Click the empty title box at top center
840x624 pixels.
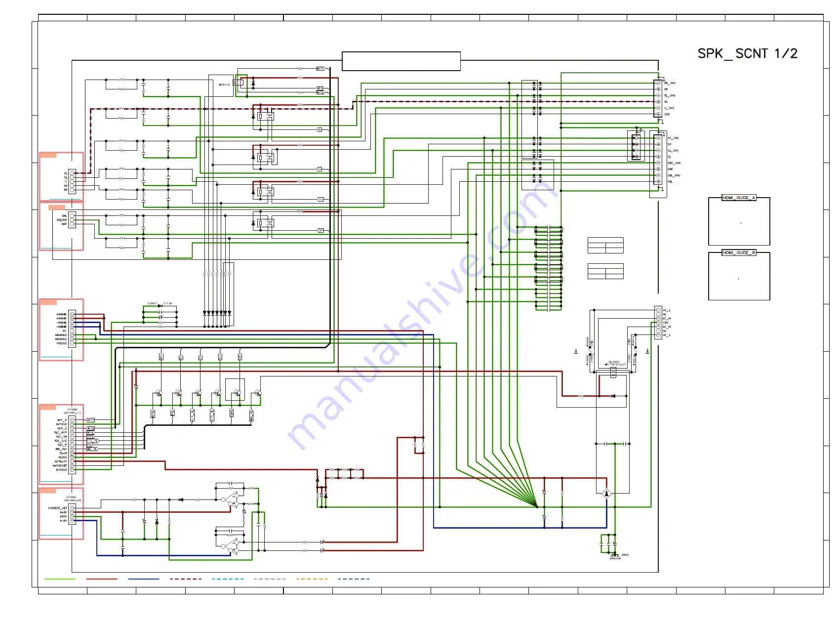coord(401,61)
